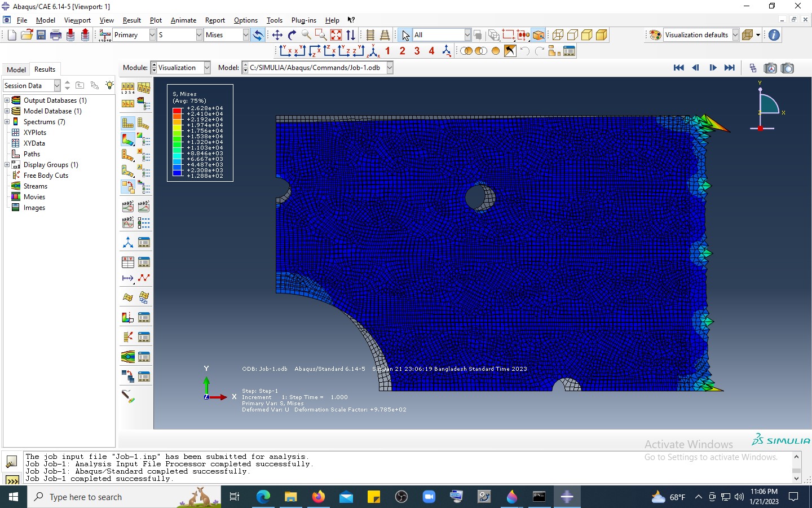Toggle the synchronize field output arrows button
The width and height of the screenshot is (812, 508).
pos(258,35)
